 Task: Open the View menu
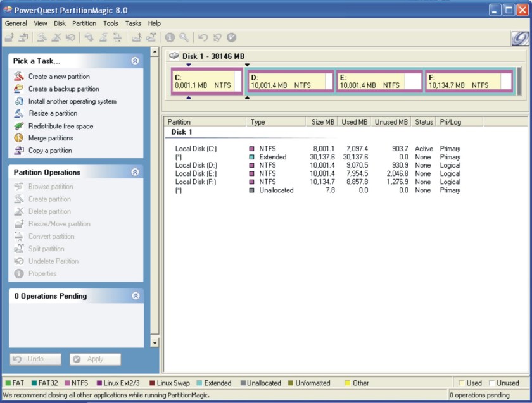(41, 23)
